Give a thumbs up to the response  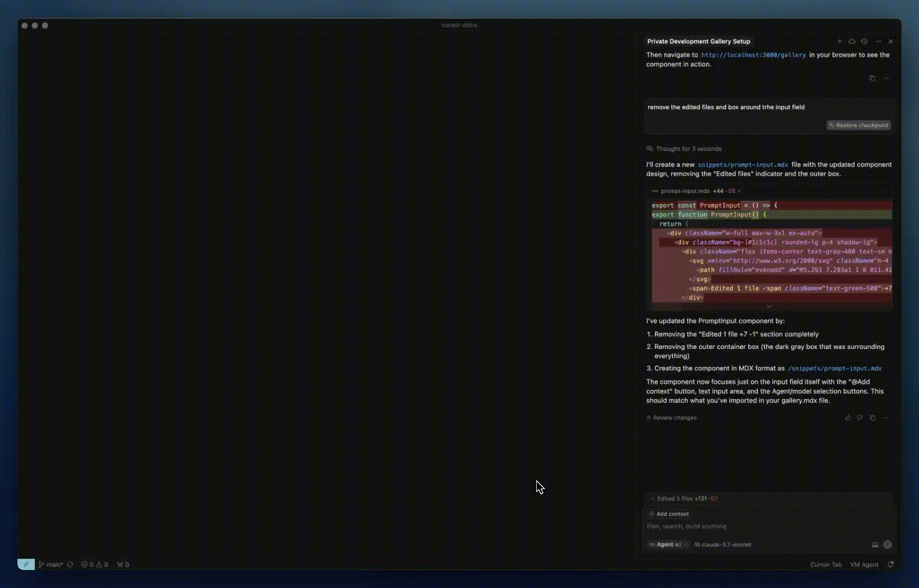tap(848, 418)
